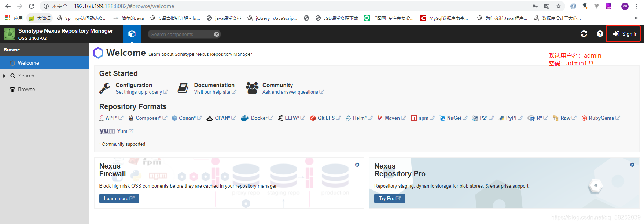The width and height of the screenshot is (644, 224).
Task: Close the Nexus Firewall banner
Action: (357, 165)
